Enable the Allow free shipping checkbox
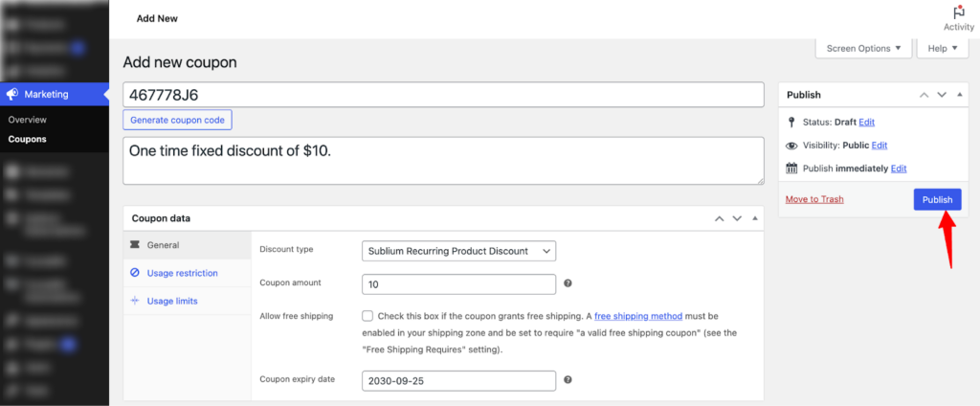 tap(367, 316)
